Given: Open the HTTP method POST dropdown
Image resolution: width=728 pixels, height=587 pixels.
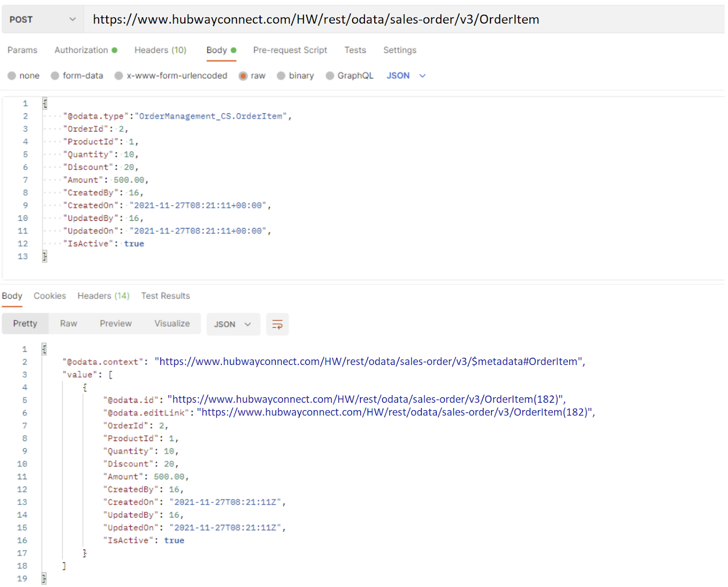Looking at the screenshot, I should click(42, 20).
